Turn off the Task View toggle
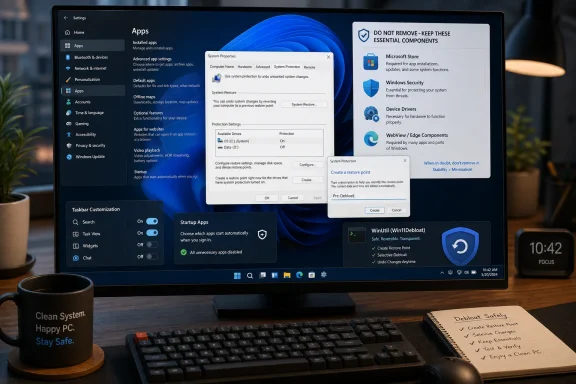Screen dimensions: 576x384 [x=152, y=233]
